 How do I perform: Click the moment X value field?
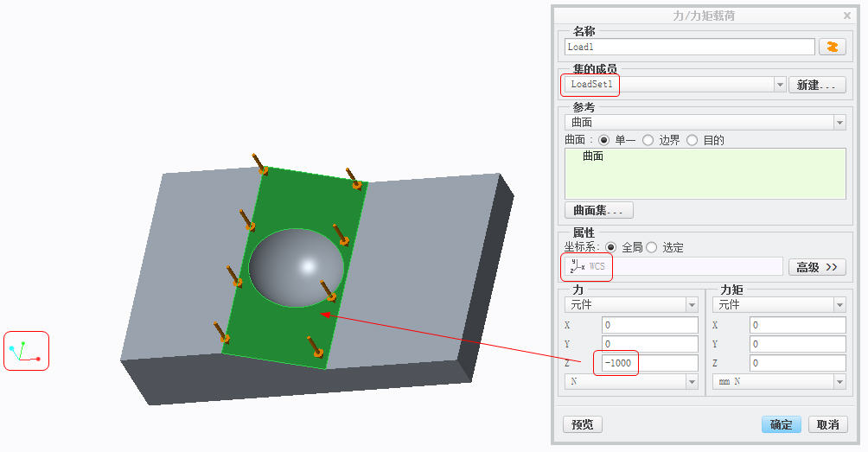click(798, 325)
